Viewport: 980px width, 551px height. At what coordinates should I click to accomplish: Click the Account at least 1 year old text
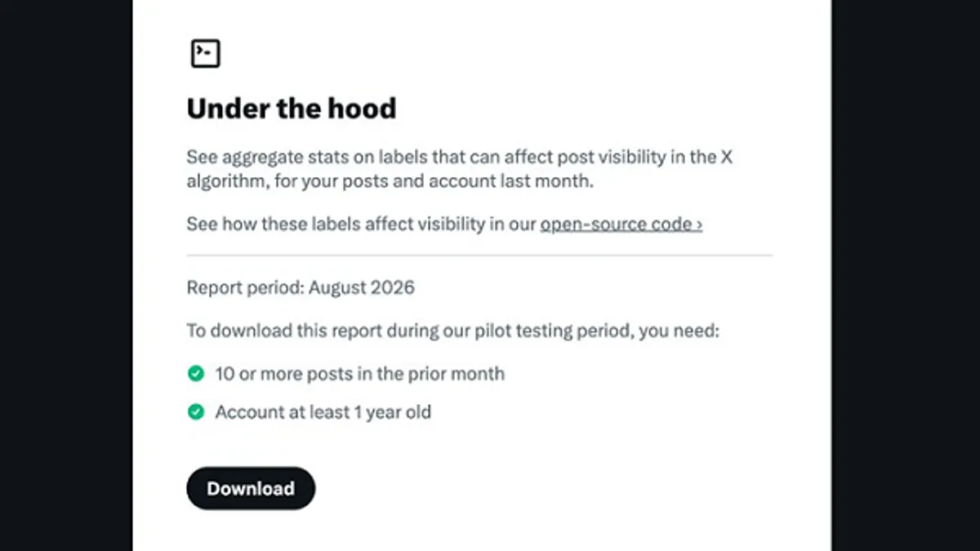tap(323, 412)
